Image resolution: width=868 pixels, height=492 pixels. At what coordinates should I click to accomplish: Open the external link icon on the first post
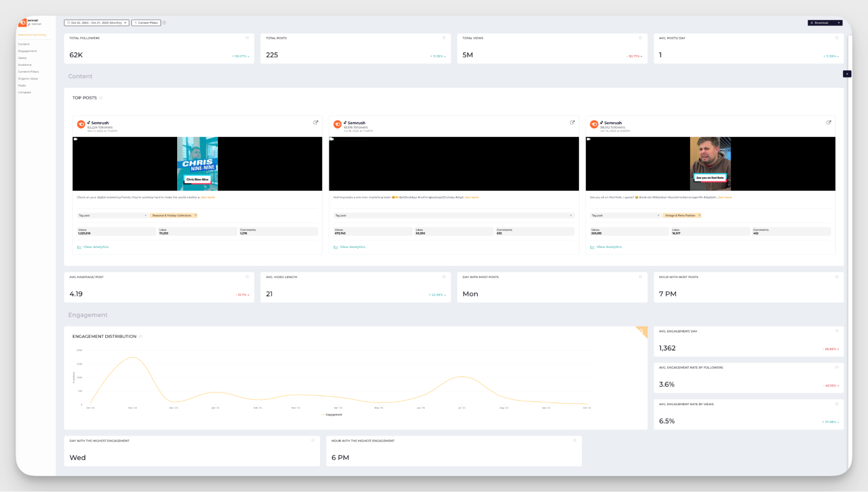point(315,122)
